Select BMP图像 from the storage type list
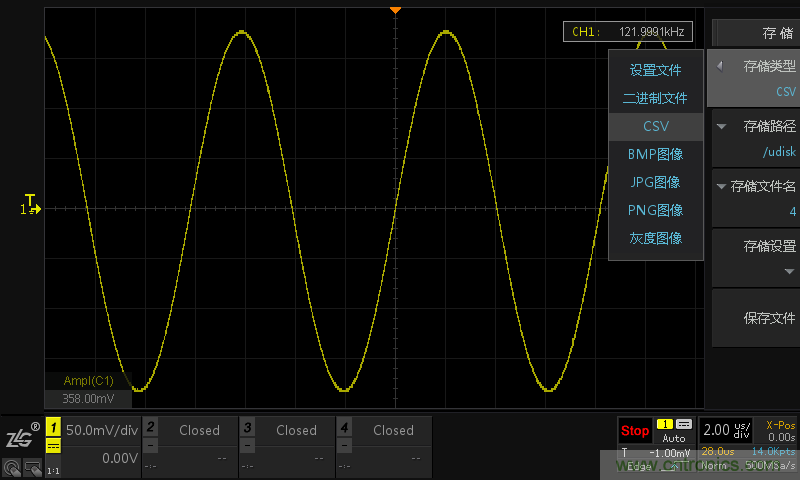This screenshot has height=480, width=800. click(655, 154)
